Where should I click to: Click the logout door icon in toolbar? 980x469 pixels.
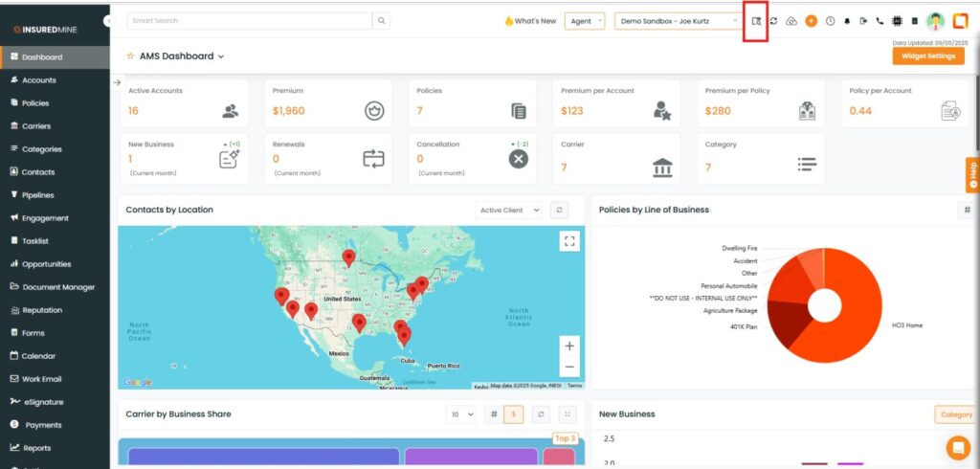[x=864, y=21]
